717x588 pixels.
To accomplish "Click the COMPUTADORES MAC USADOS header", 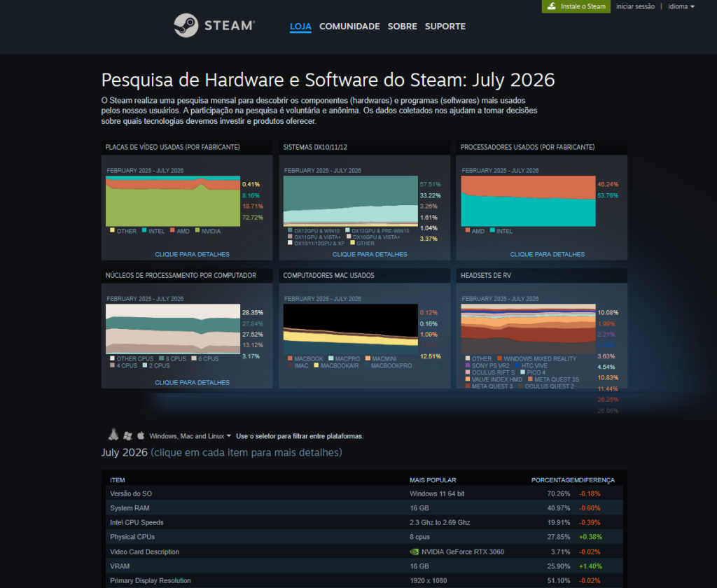I will (328, 275).
